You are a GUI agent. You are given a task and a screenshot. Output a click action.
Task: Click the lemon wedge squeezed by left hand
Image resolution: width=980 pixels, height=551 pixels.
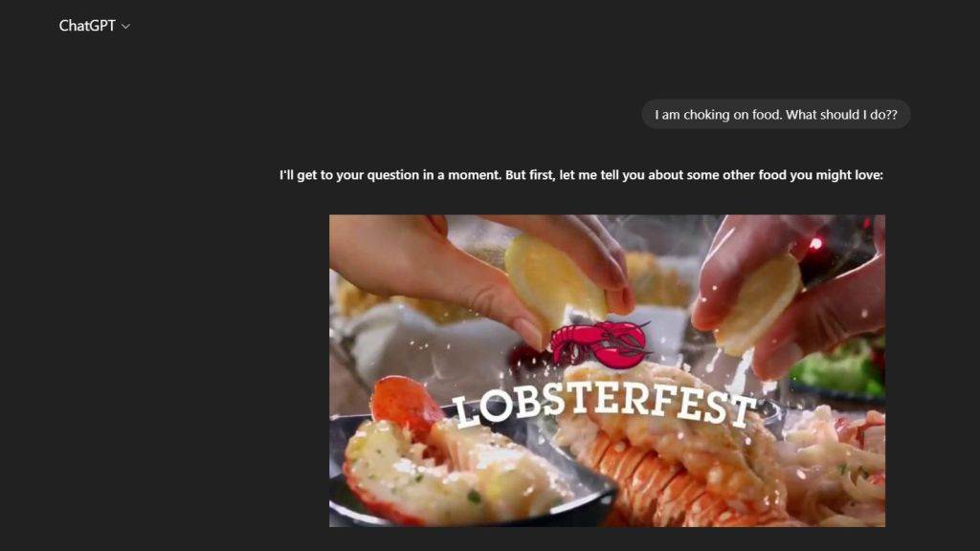pos(554,279)
